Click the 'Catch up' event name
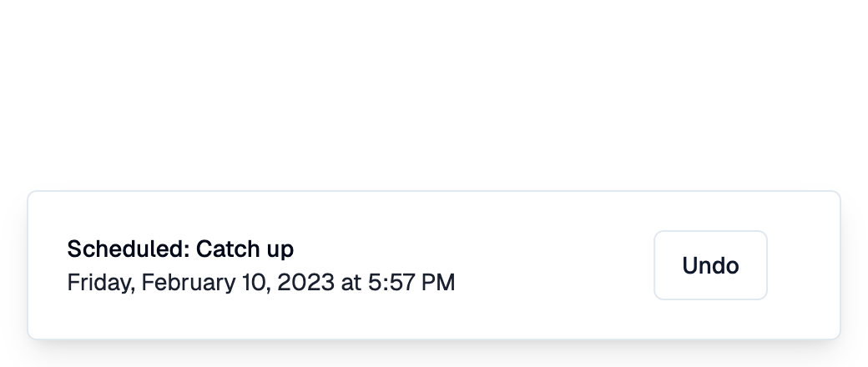This screenshot has height=367, width=868. point(245,249)
